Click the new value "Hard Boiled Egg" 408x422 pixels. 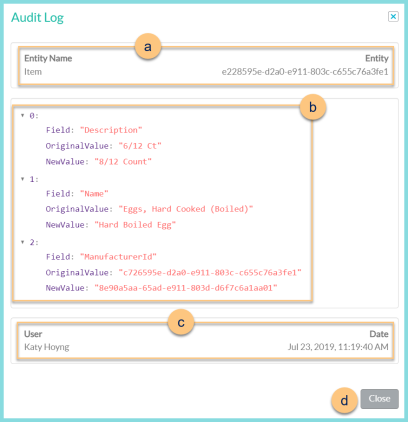click(x=135, y=225)
